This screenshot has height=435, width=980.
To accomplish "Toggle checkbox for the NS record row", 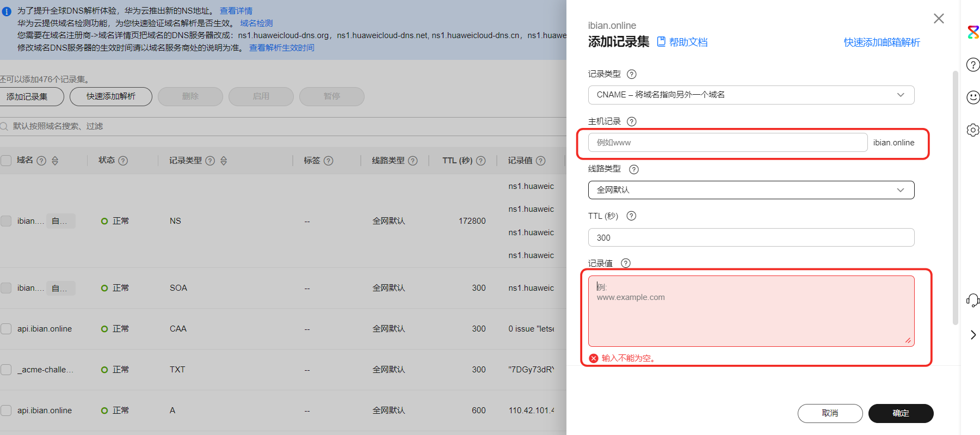I will pos(6,221).
